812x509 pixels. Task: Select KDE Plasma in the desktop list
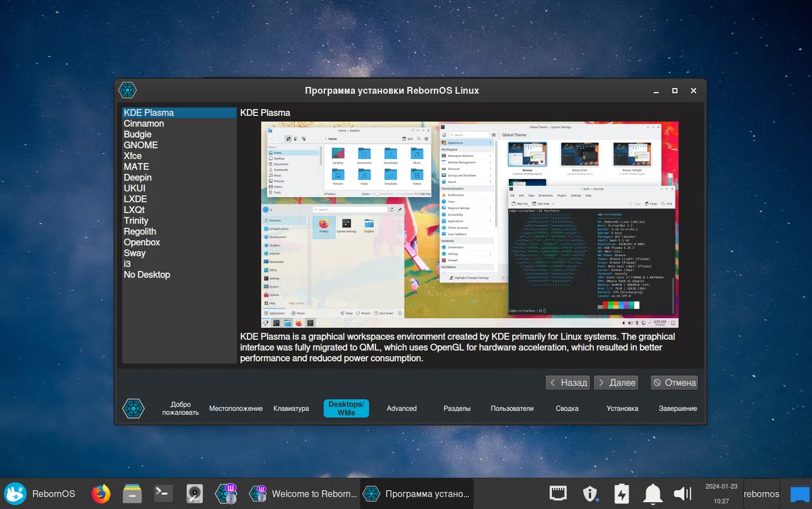pos(179,112)
